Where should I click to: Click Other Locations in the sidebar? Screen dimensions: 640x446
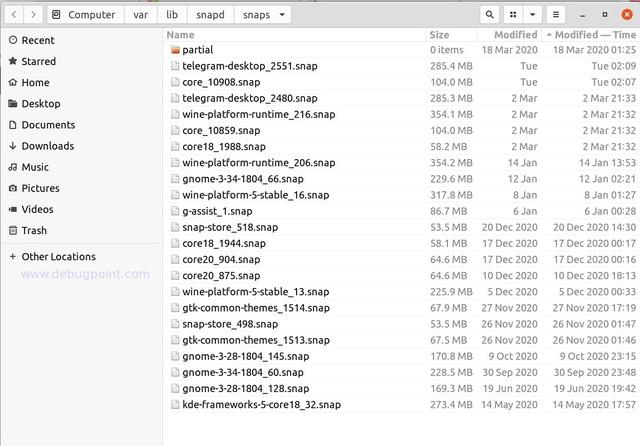tap(58, 256)
